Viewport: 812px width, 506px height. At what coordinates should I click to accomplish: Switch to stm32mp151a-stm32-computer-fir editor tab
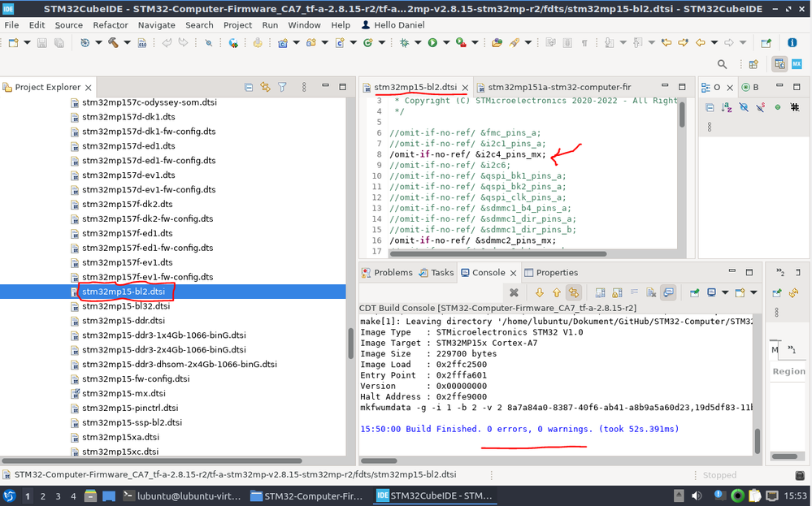[558, 87]
